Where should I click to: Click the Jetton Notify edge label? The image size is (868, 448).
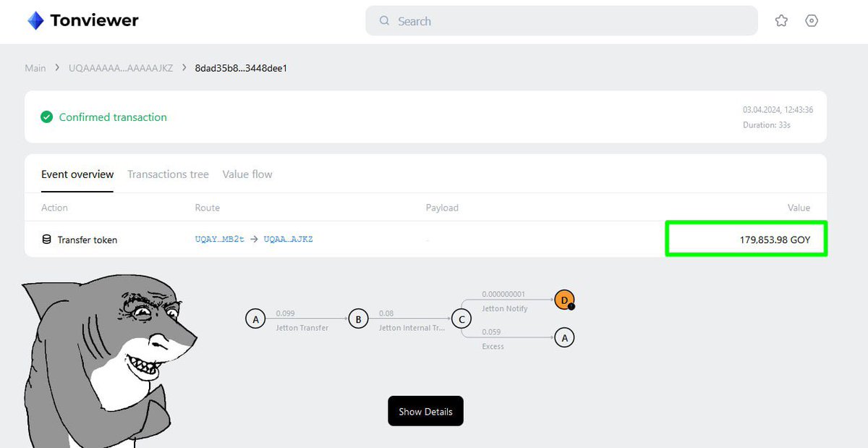click(x=505, y=309)
